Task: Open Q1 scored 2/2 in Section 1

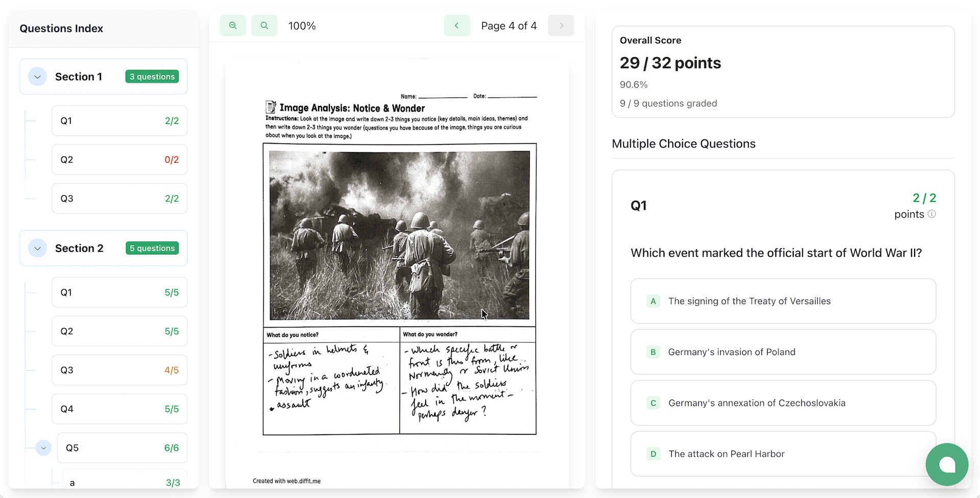Action: [119, 120]
